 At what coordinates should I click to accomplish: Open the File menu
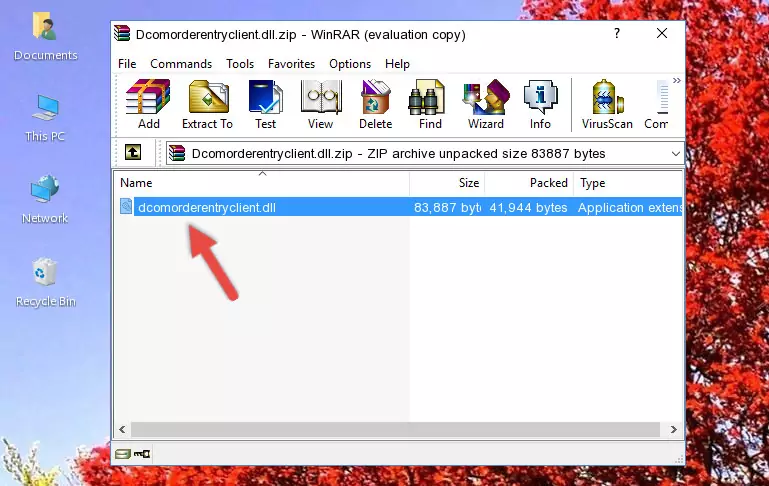coord(127,64)
